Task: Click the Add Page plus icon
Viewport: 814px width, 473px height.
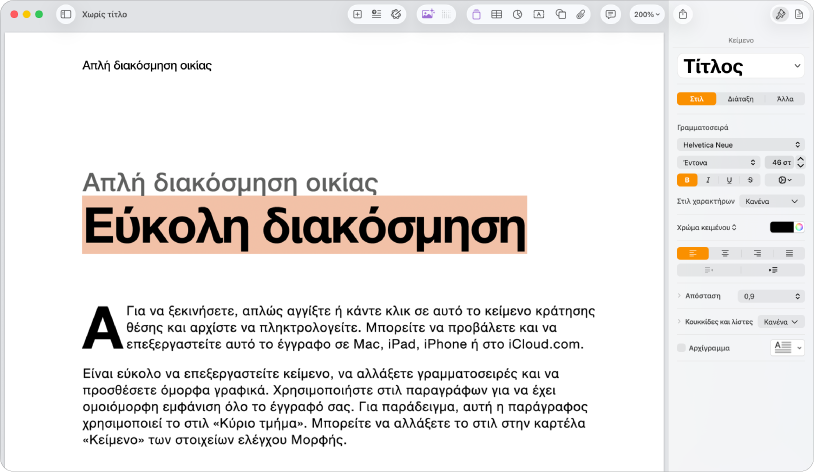Action: coord(357,15)
